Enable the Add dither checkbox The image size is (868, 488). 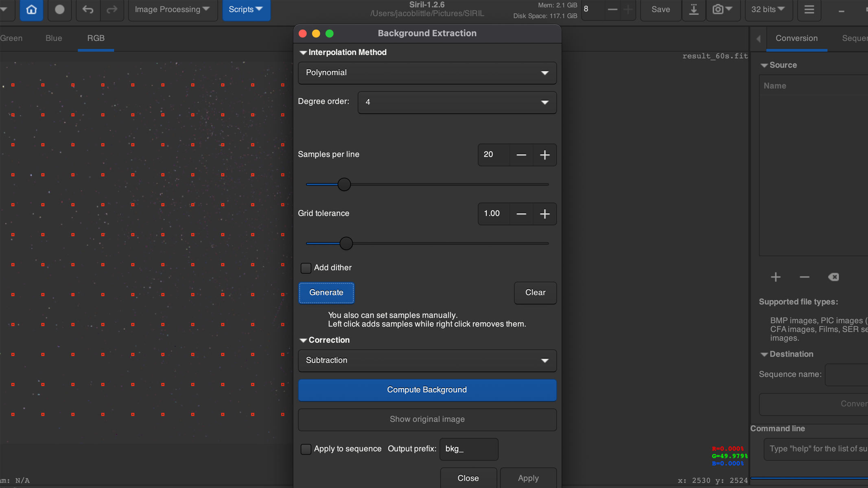(x=305, y=268)
